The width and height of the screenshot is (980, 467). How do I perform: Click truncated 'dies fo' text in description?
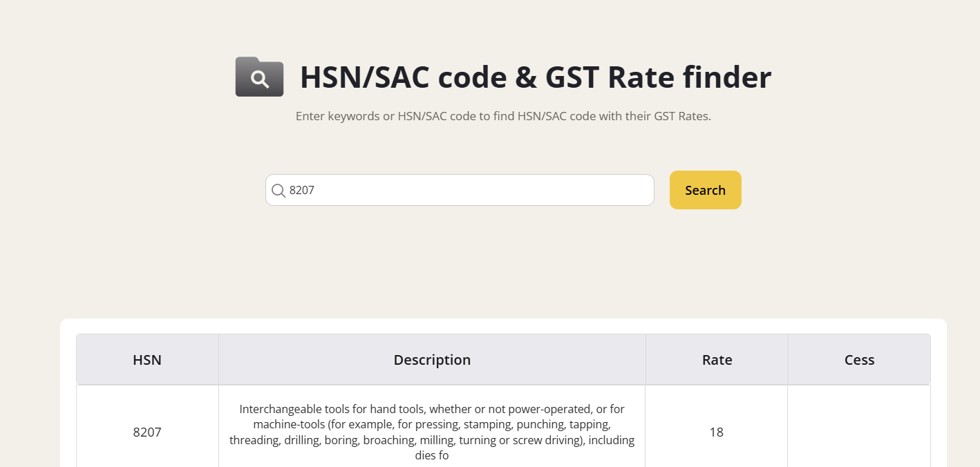tap(432, 456)
